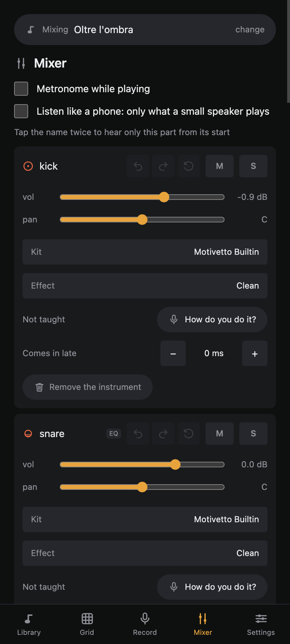This screenshot has height=644, width=290.
Task: Enable Metronome while playing checkbox
Action: coord(21,89)
